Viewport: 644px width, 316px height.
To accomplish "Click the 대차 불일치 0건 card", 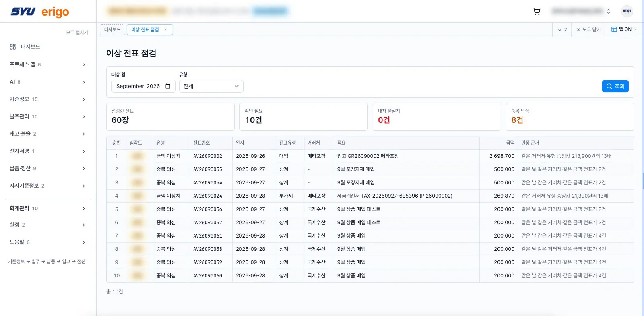I will tap(437, 117).
